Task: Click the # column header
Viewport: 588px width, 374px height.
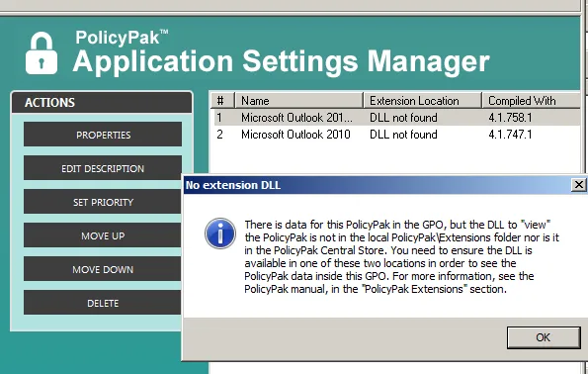Action: click(x=222, y=101)
